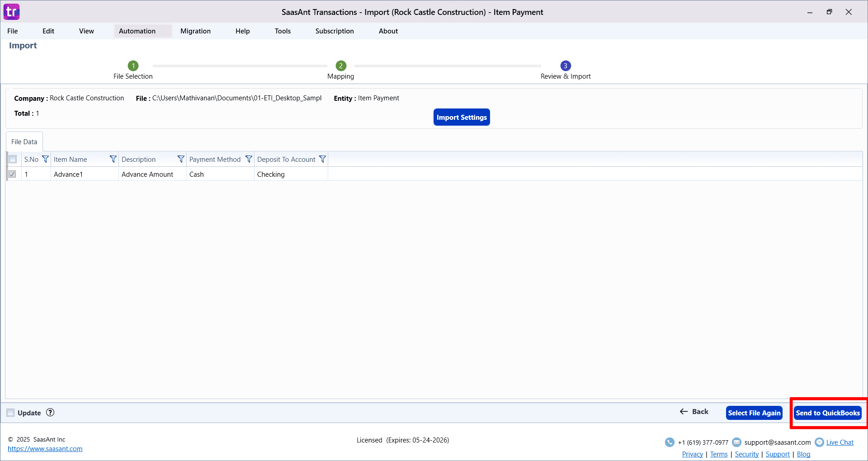868x461 pixels.
Task: Select step 1 File Selection circle
Action: point(133,66)
